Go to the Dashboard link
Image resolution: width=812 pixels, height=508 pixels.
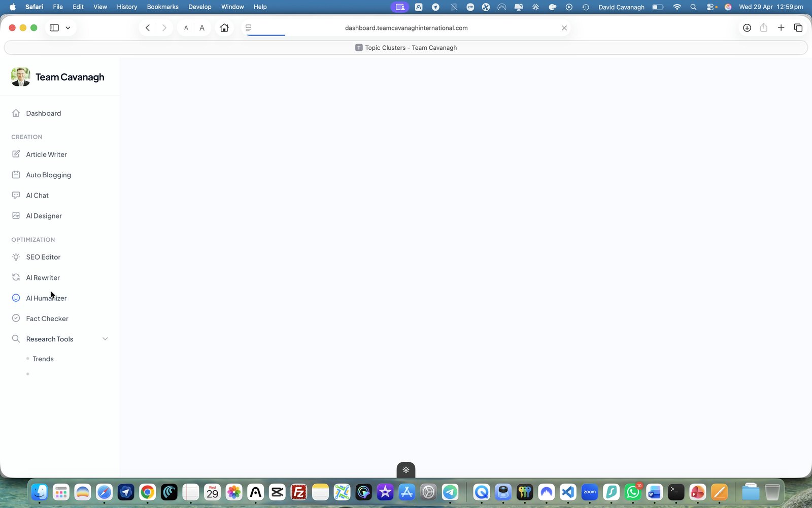(44, 113)
